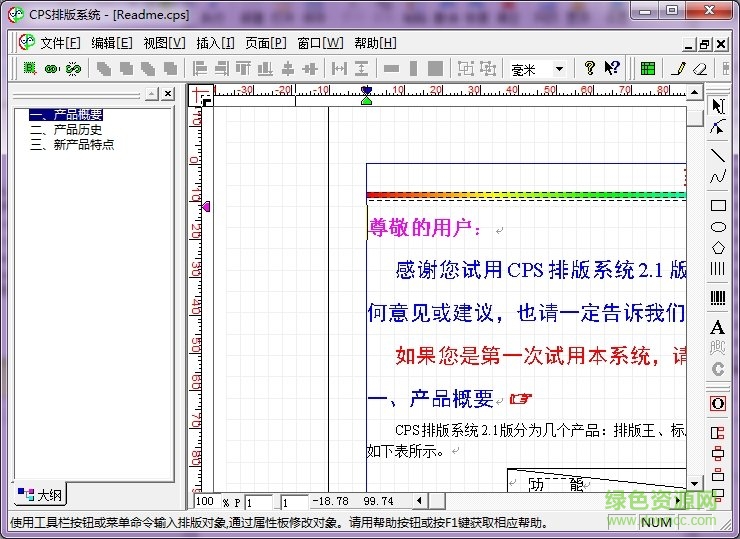Click the help question mark icon
The height and width of the screenshot is (539, 740).
(x=590, y=69)
